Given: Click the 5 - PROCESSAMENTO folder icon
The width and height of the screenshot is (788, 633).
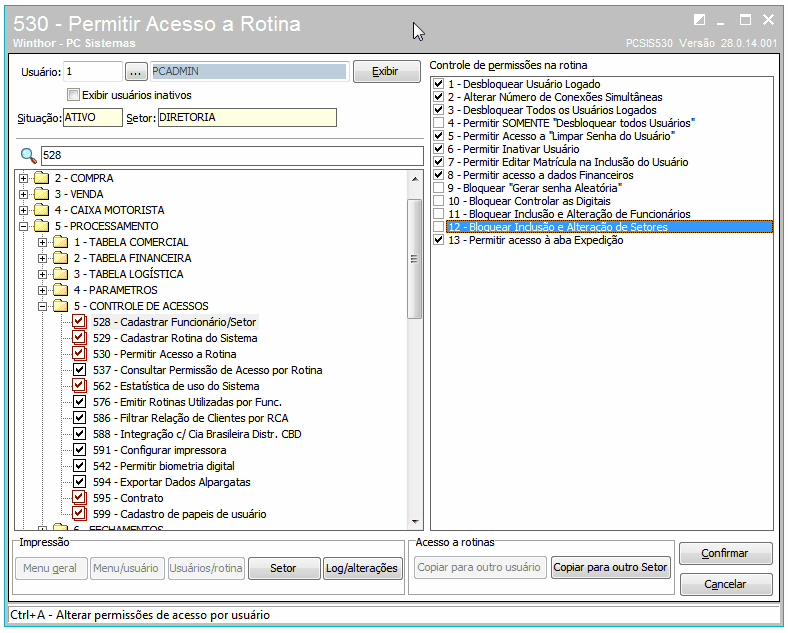Looking at the screenshot, I should click(x=42, y=226).
